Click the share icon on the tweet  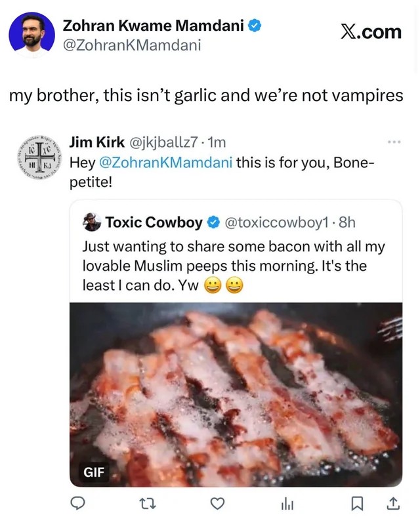coord(392,504)
